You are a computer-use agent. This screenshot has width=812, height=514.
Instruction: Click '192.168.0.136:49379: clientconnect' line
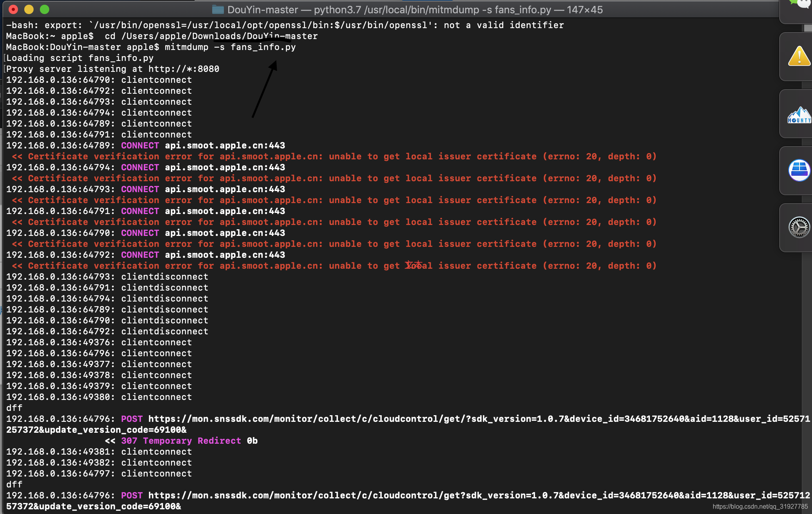point(99,386)
